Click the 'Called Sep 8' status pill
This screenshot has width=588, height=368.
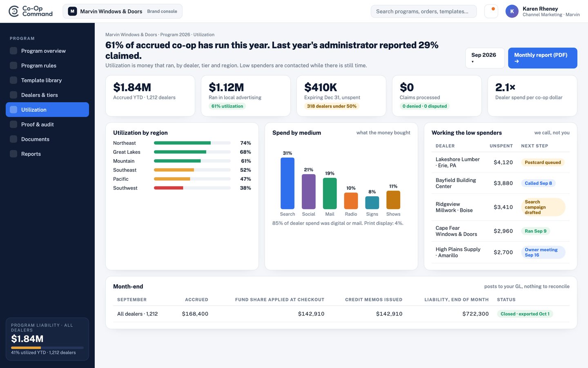[x=538, y=183]
